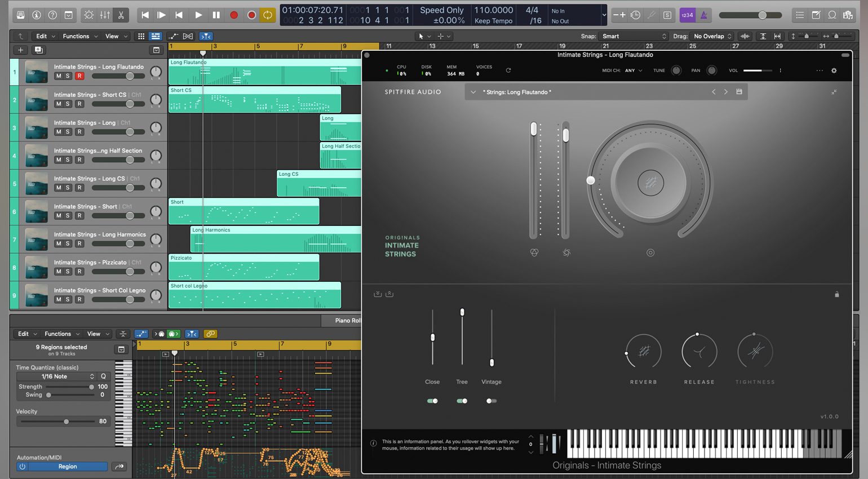Open tracks area Edit menu
The height and width of the screenshot is (479, 868).
click(46, 36)
